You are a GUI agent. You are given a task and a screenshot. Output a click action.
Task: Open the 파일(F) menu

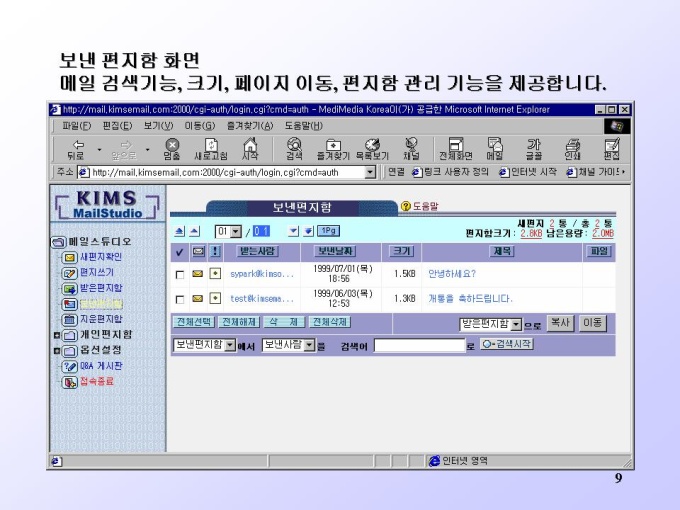(x=76, y=126)
